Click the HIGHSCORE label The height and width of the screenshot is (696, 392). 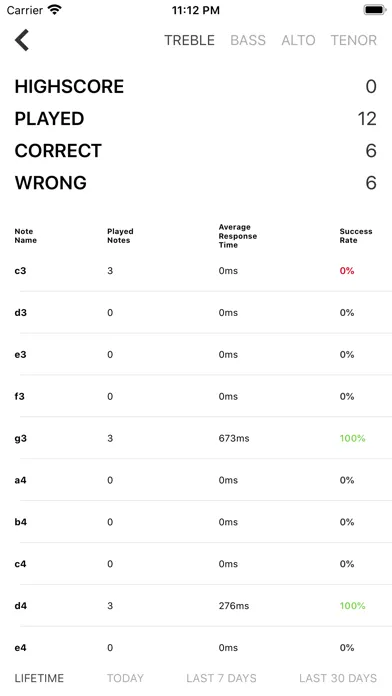(x=69, y=87)
